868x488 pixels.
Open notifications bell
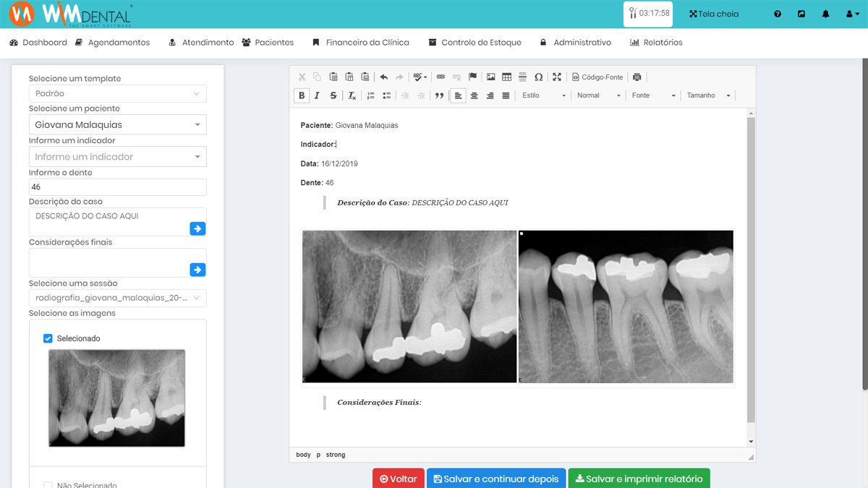[825, 14]
